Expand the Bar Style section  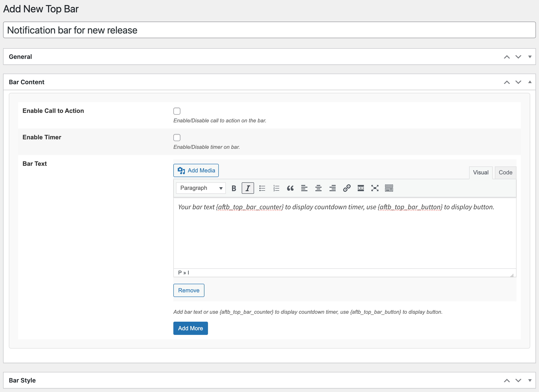530,380
